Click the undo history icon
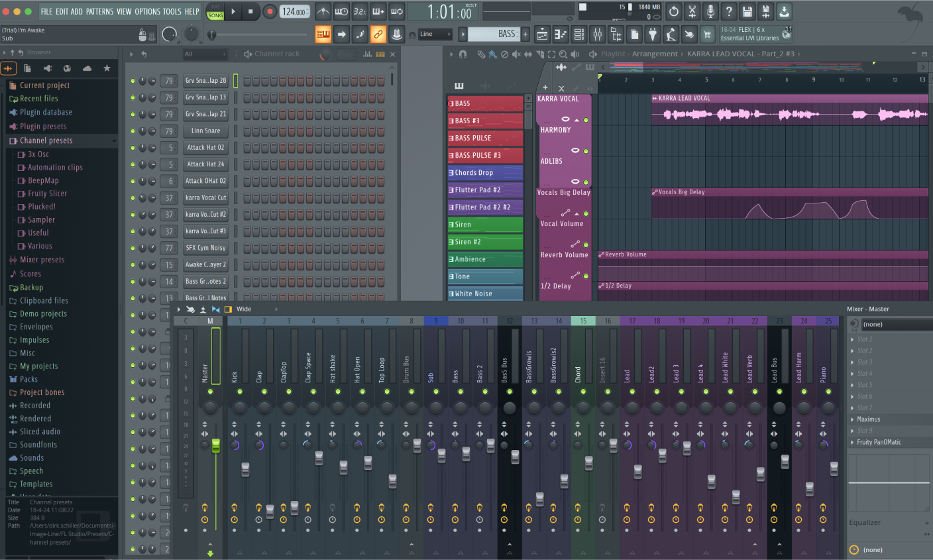This screenshot has height=560, width=933. [x=673, y=11]
